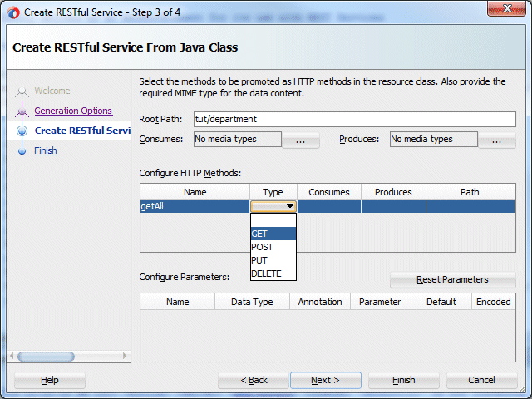Image resolution: width=532 pixels, height=399 pixels.
Task: Click the Generation Options step node icon
Action: coord(22,111)
